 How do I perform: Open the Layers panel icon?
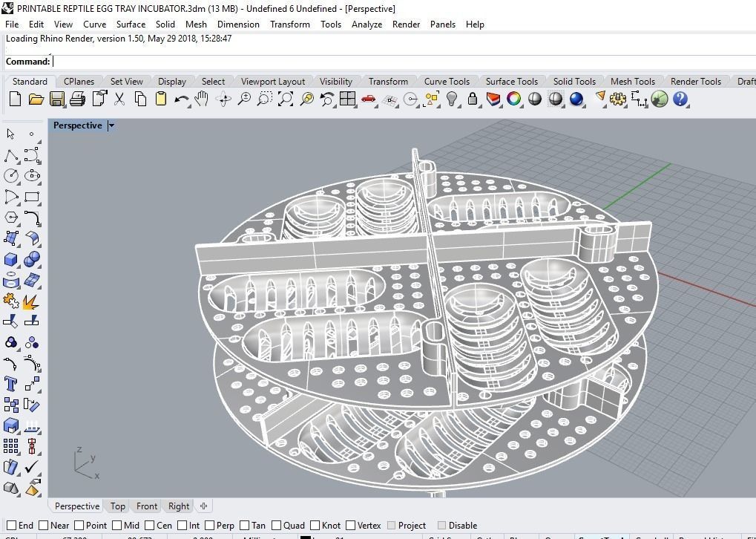click(x=493, y=99)
